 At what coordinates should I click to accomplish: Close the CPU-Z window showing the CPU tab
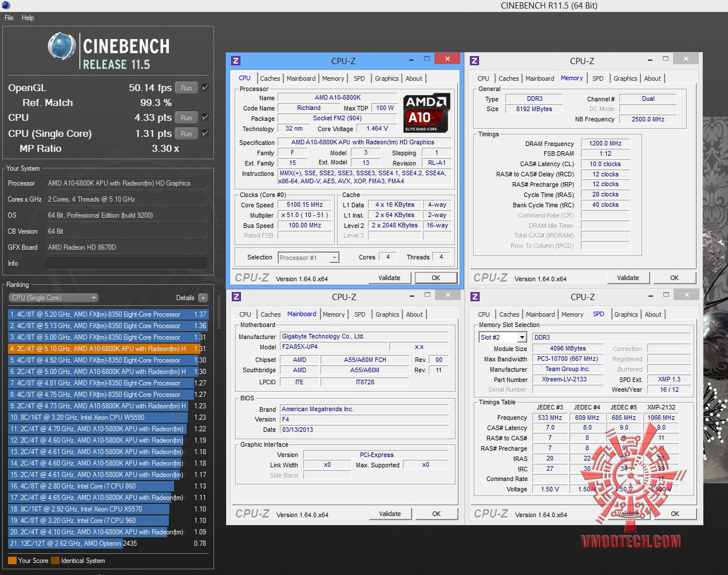coord(448,58)
